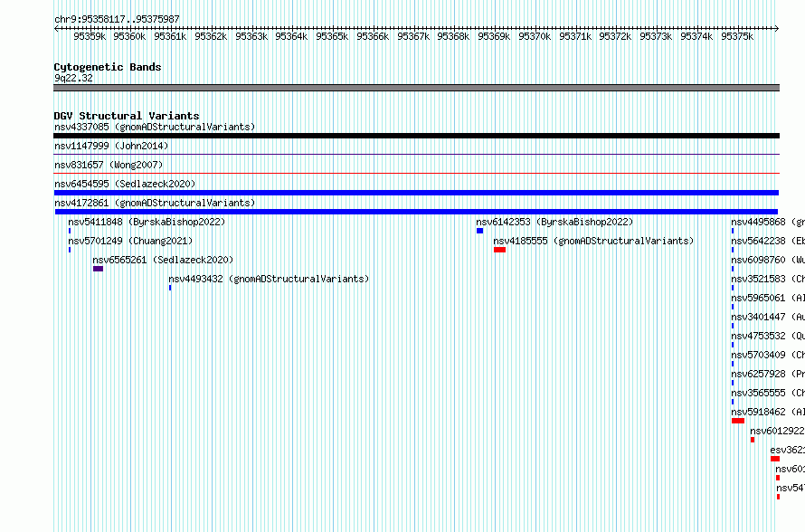
Task: Click the 95375k ruler label
Action: [737, 36]
